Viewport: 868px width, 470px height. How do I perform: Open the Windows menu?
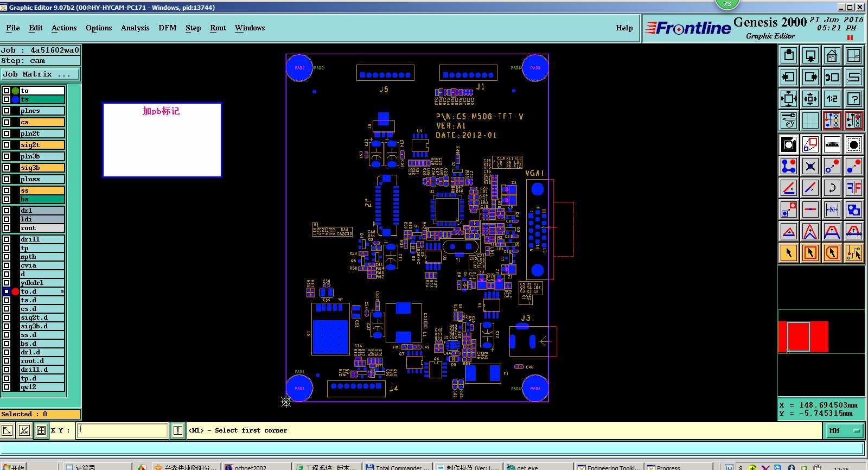tap(250, 28)
